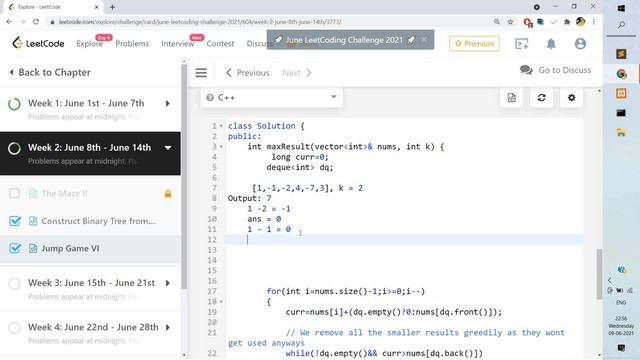Open the Windows Start button
Viewport: 640px width, 360px height.
click(621, 8)
